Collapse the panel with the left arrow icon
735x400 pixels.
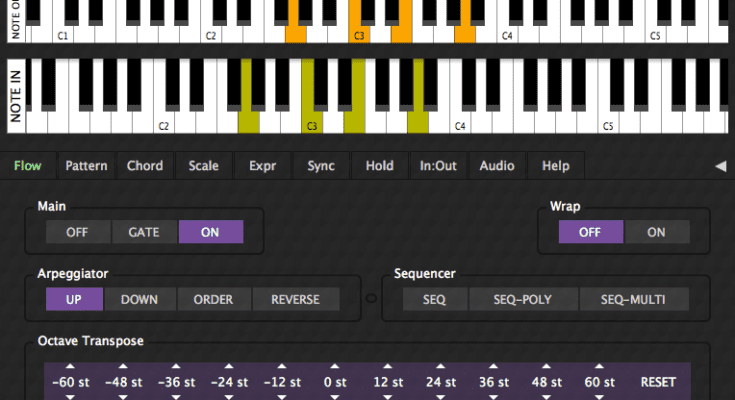(x=720, y=166)
